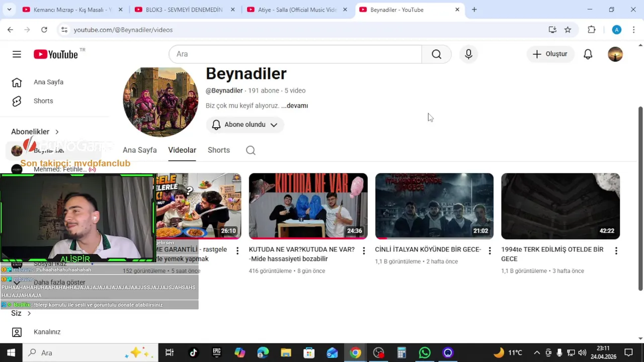Click the magnifier search button beside the search box
The image size is (644, 362).
click(437, 54)
